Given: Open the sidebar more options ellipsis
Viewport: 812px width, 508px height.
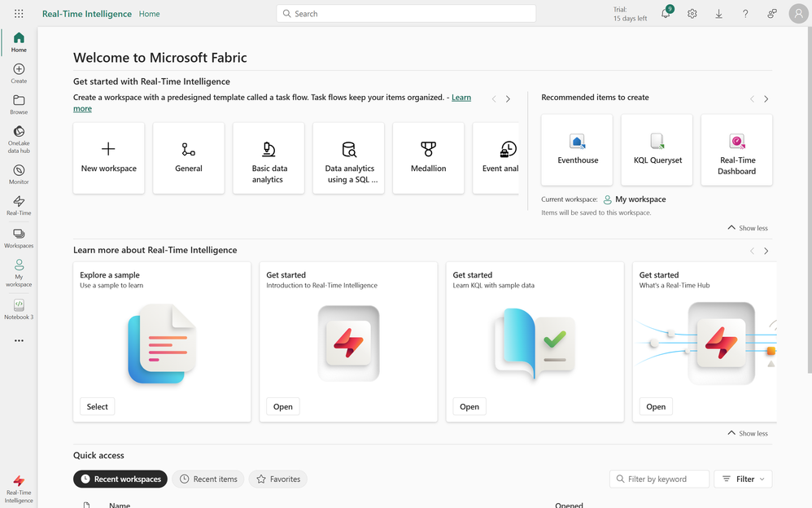Looking at the screenshot, I should (19, 340).
